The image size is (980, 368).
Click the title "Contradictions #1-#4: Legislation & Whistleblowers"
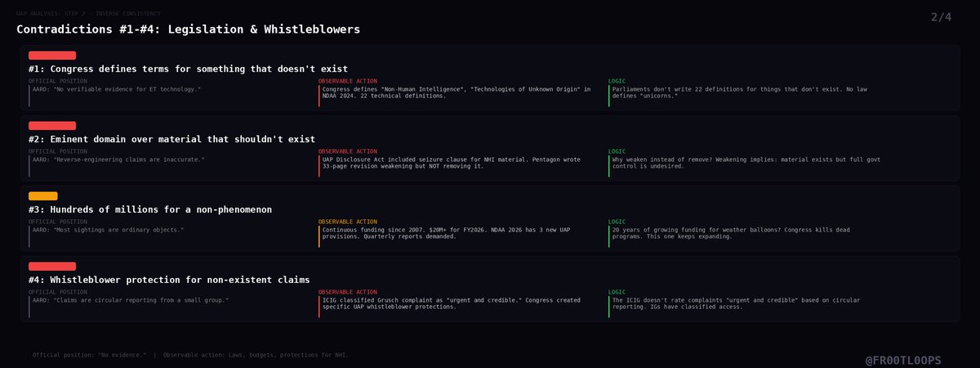tap(189, 29)
